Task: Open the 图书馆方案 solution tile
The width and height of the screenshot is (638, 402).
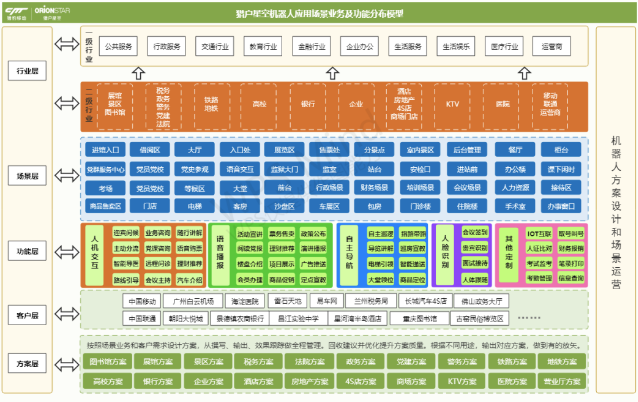Action: pyautogui.click(x=107, y=361)
